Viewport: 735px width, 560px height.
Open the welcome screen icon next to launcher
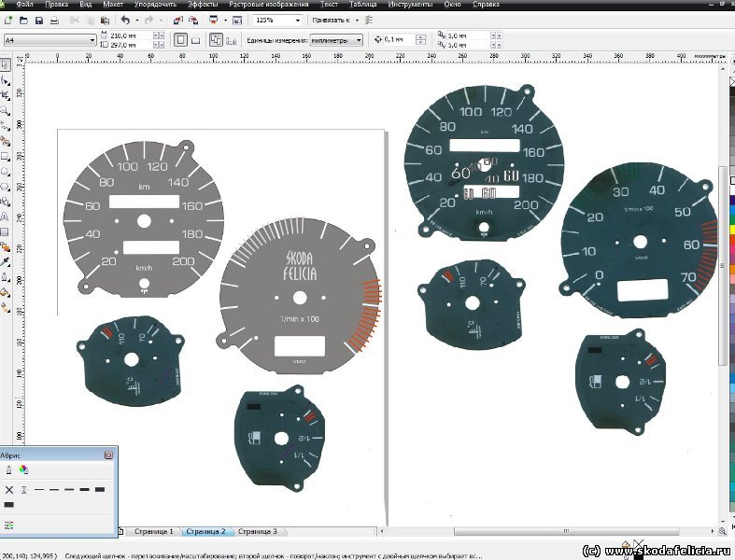tap(237, 21)
